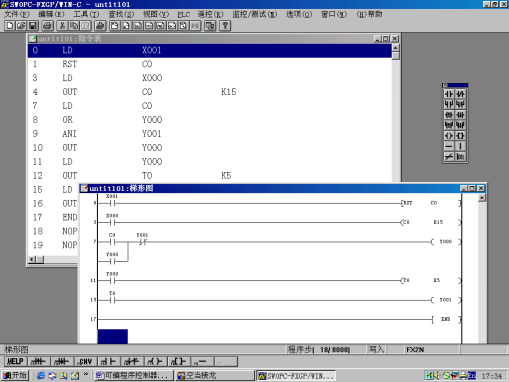This screenshot has width=509, height=382.
Task: Cut selection using the scissors icon
Action: 62,26
